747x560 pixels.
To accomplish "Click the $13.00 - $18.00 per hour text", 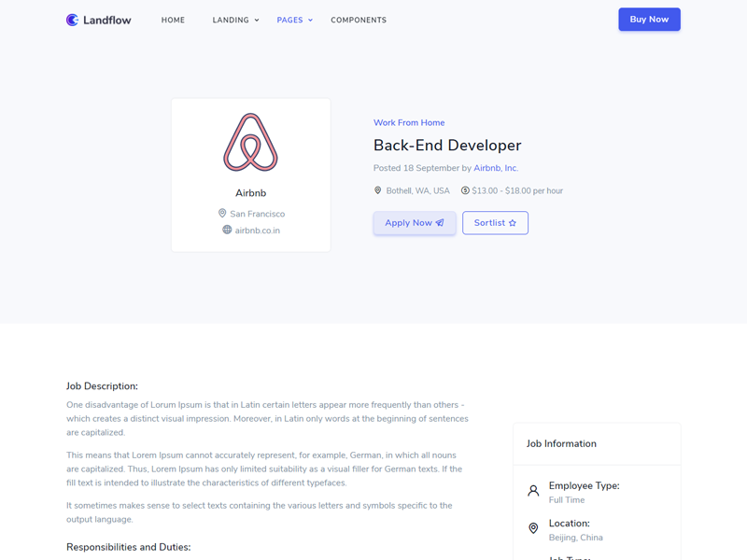I will coord(517,190).
